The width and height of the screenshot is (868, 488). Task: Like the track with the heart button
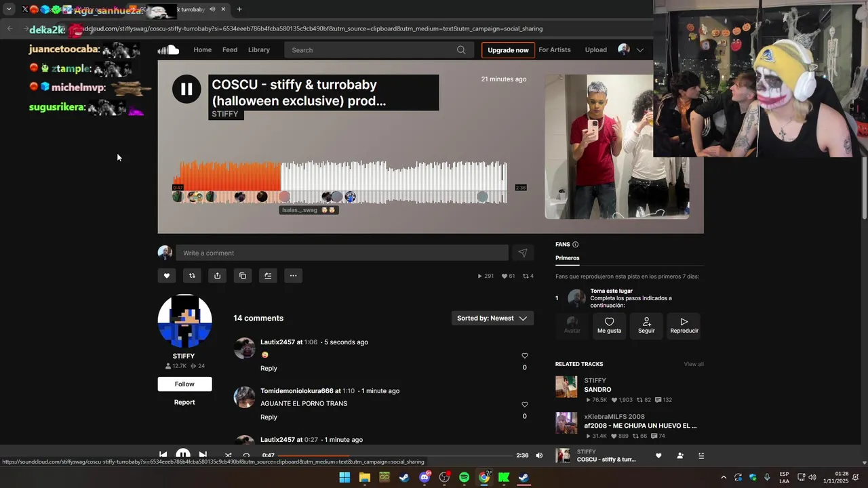[167, 276]
